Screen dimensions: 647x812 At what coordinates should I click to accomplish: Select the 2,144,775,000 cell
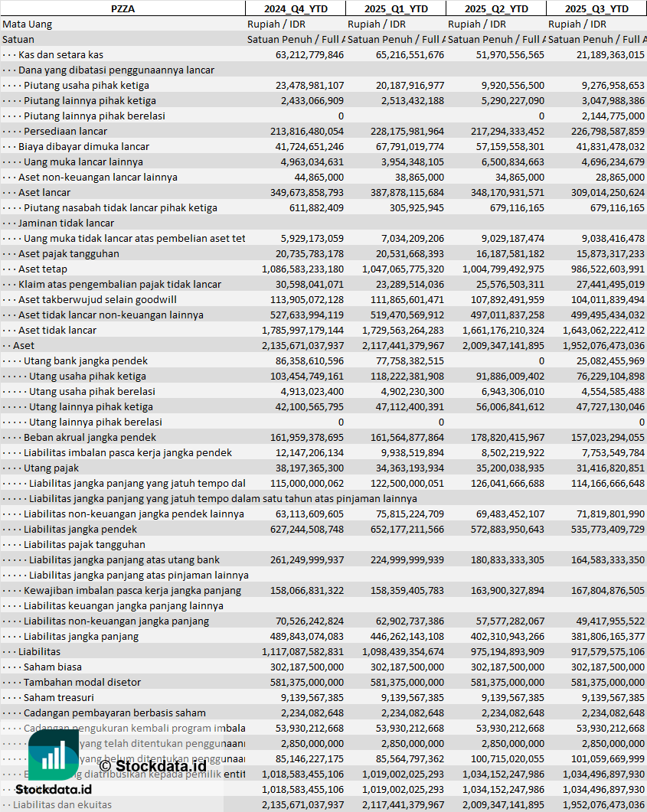(613, 116)
